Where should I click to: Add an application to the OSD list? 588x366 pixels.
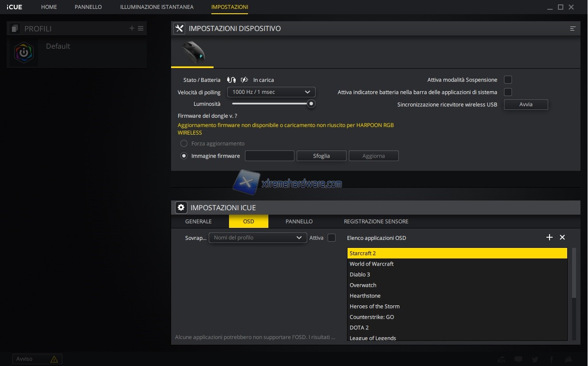click(550, 238)
